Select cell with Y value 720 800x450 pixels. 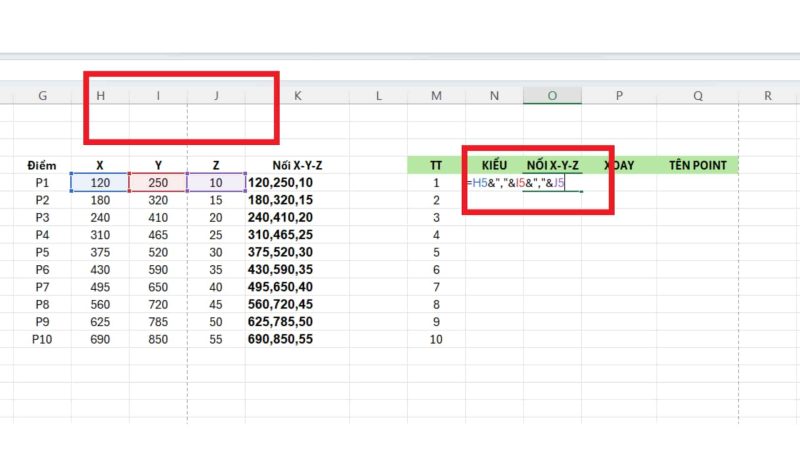(158, 304)
